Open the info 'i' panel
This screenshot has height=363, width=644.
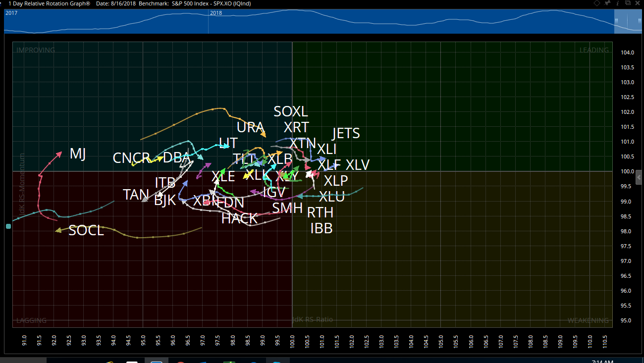pos(617,3)
